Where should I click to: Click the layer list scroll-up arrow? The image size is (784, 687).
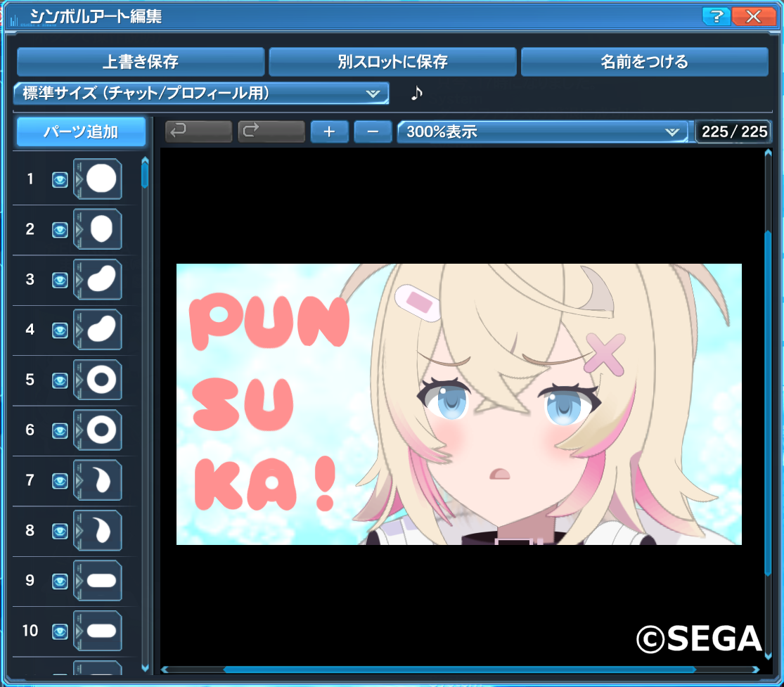coord(145,160)
